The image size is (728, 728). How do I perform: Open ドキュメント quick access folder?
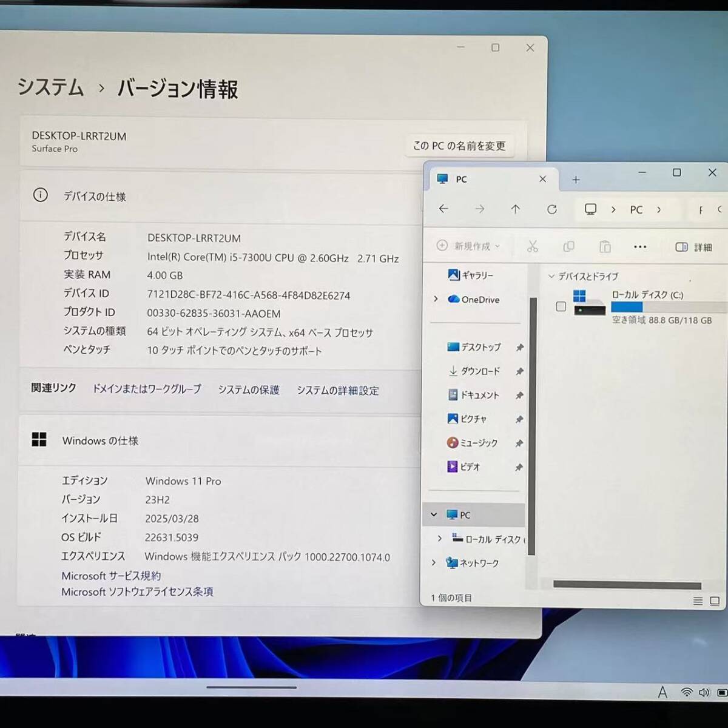click(473, 395)
